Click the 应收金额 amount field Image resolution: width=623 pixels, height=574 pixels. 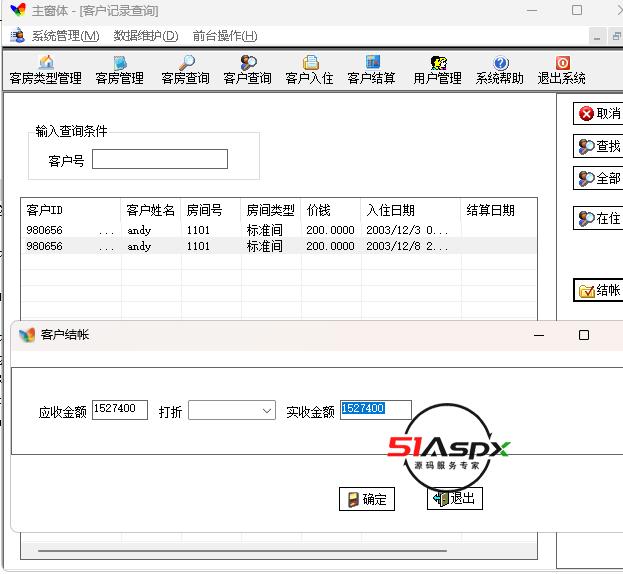tap(120, 410)
